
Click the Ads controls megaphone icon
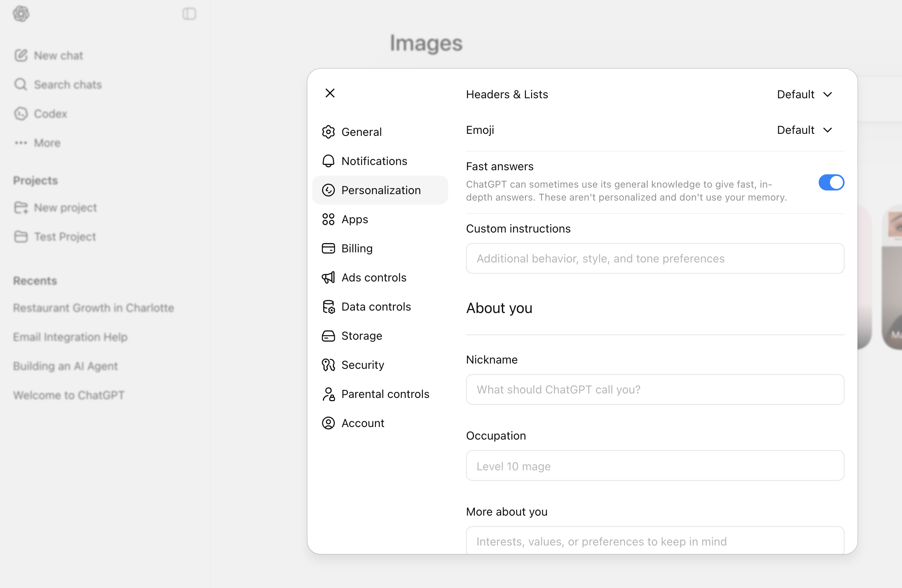pos(328,277)
